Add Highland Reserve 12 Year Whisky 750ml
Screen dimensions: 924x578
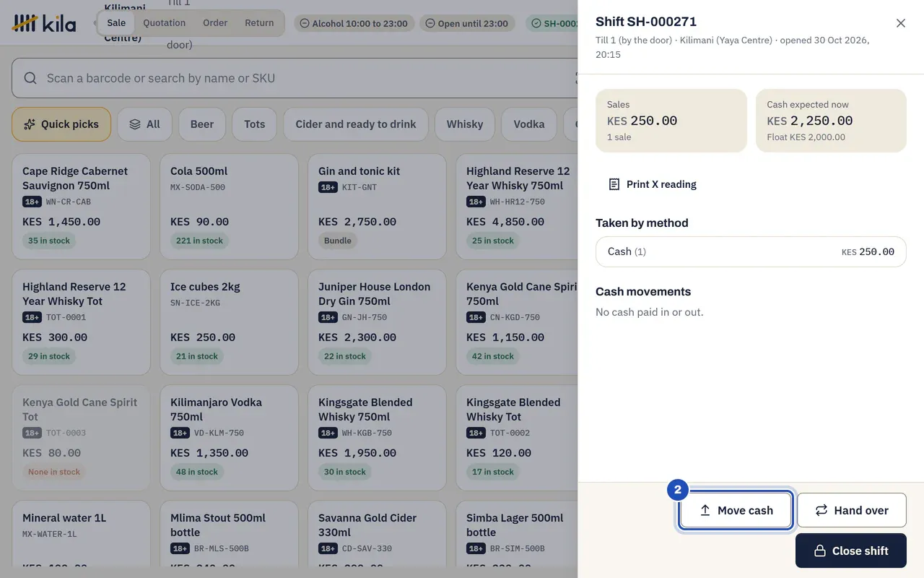click(x=517, y=207)
